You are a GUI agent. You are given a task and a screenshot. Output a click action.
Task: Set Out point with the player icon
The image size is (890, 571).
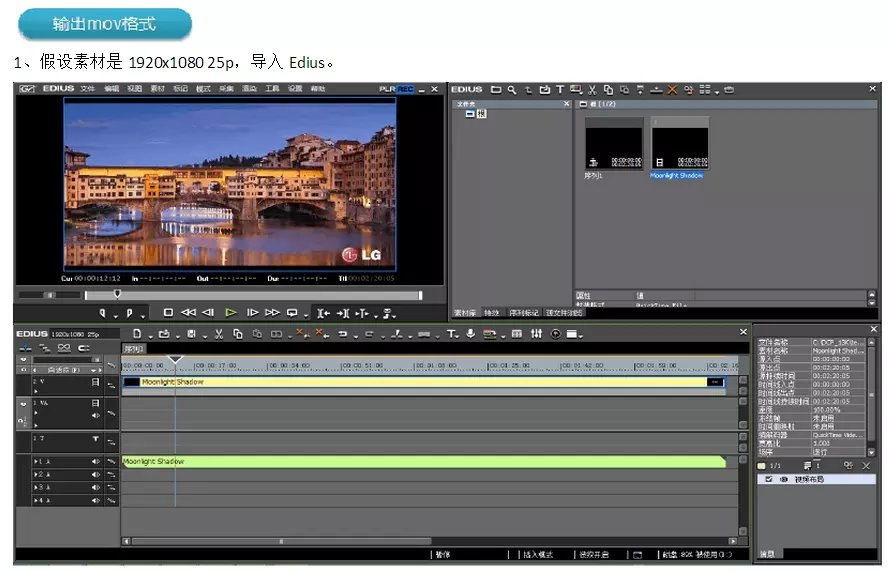pyautogui.click(x=129, y=313)
